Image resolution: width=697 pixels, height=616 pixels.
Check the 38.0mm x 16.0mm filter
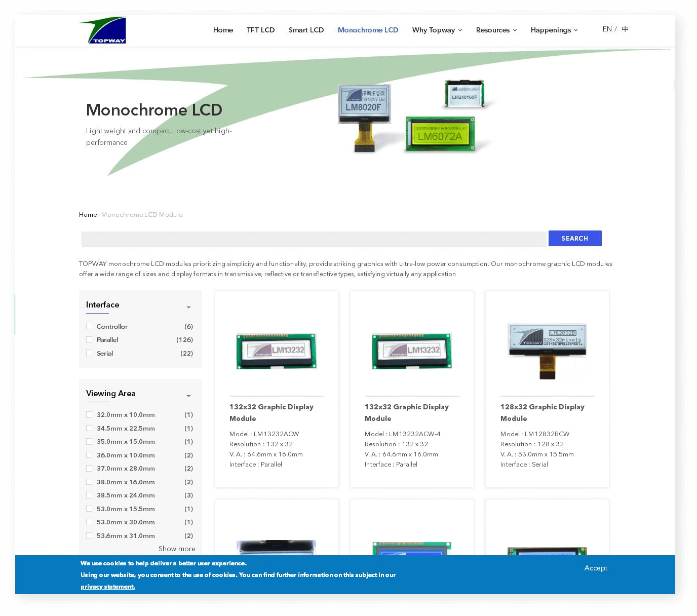(x=89, y=482)
